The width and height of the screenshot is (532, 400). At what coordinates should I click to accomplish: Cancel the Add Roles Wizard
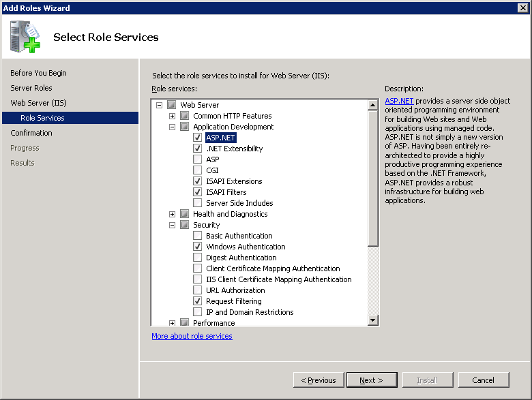[484, 380]
